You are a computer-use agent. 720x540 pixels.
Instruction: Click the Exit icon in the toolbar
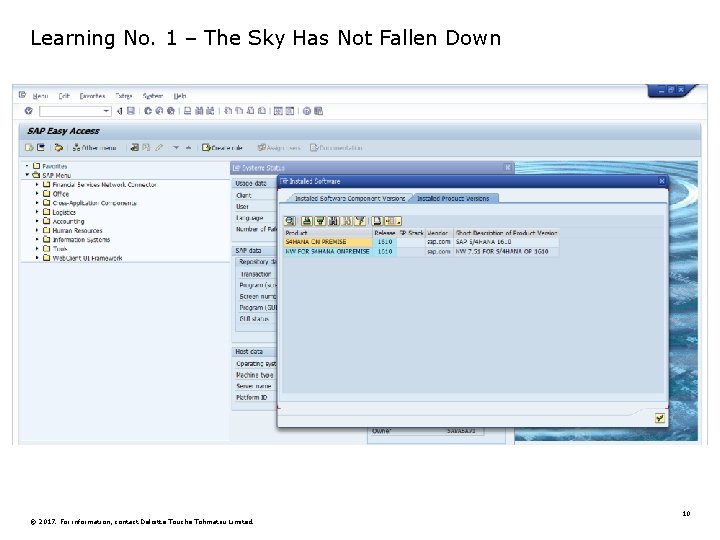coord(159,111)
